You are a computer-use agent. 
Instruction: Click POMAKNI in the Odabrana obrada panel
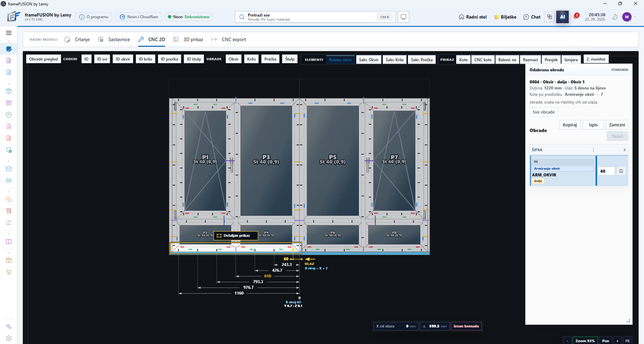tap(619, 70)
